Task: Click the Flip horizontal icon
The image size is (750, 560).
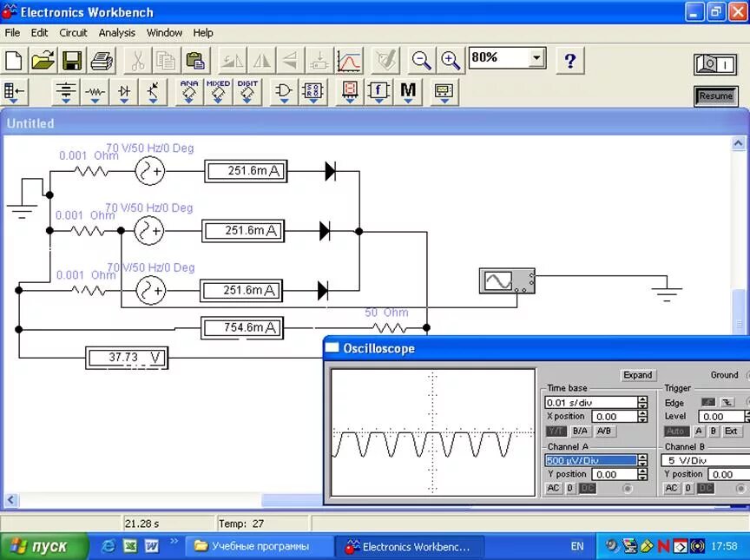Action: tap(261, 61)
